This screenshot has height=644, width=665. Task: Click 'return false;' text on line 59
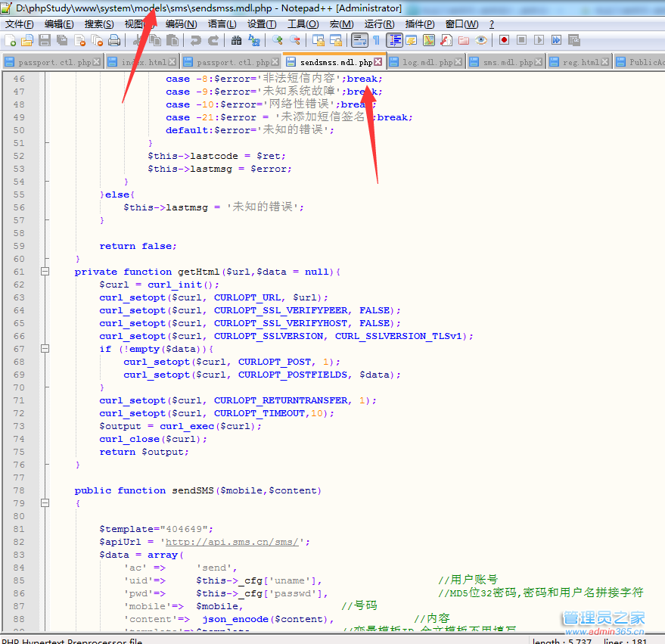coord(138,246)
